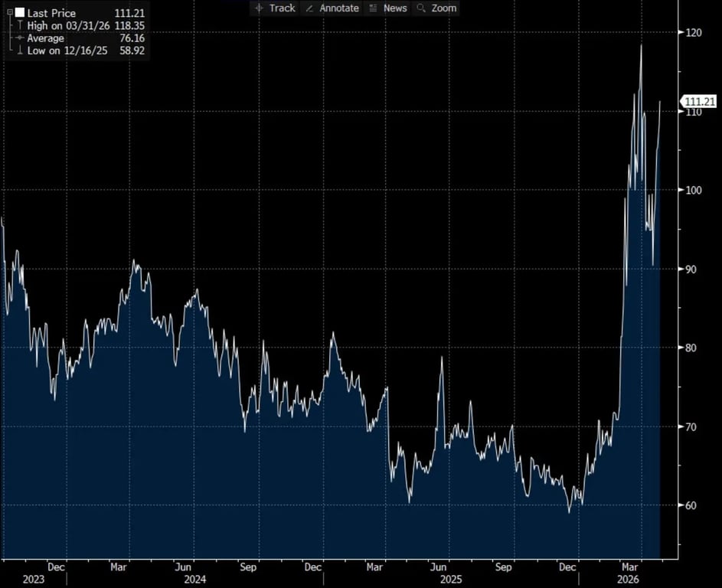Activate the Track crosshair tool
The image size is (722, 588).
(x=275, y=8)
